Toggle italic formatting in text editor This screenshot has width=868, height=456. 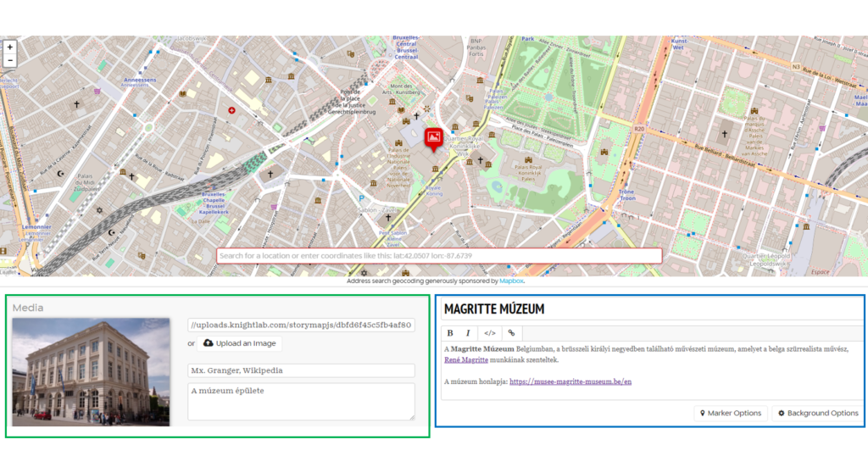pos(467,333)
